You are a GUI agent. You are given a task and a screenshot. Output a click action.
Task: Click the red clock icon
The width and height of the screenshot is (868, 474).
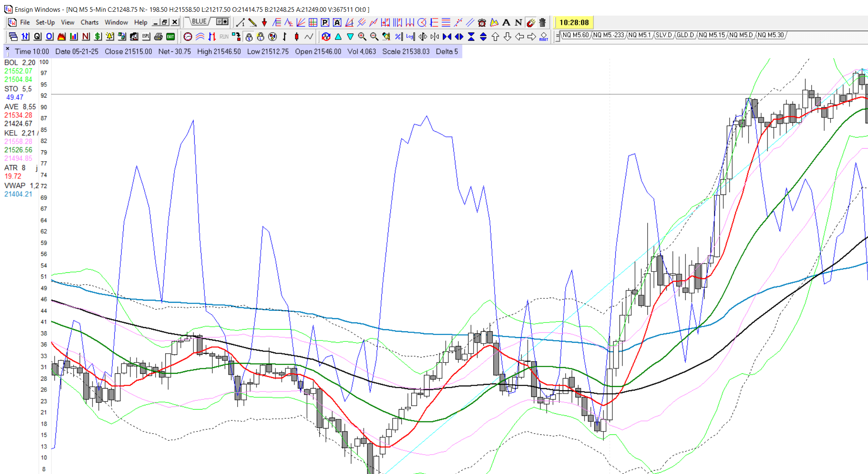click(188, 37)
